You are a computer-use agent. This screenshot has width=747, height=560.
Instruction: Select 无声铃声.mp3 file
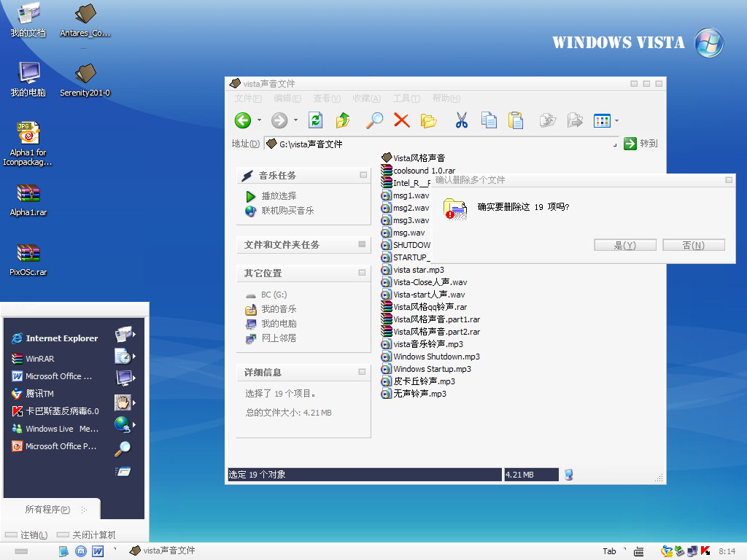[414, 393]
